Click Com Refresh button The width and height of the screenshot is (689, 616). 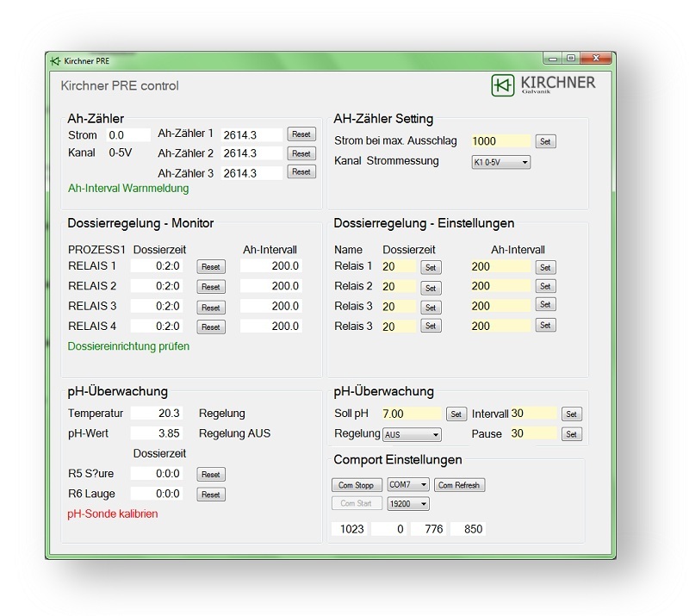[x=460, y=485]
